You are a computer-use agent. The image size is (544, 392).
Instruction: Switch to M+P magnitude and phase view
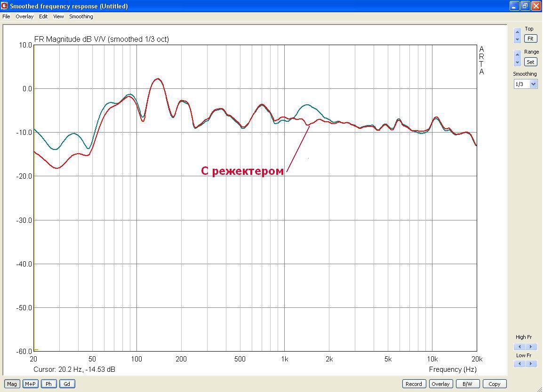click(x=30, y=384)
